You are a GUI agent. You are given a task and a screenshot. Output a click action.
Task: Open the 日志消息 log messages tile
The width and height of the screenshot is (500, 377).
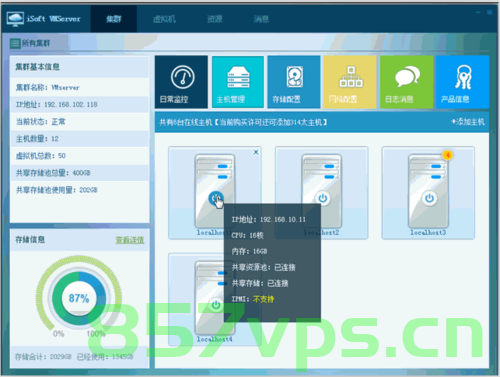tap(406, 82)
